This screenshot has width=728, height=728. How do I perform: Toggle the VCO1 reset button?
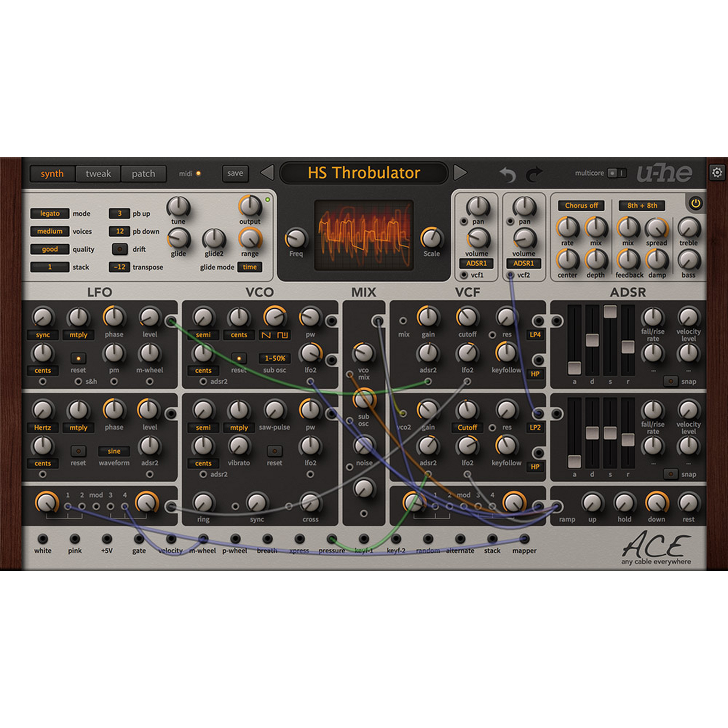[x=239, y=358]
